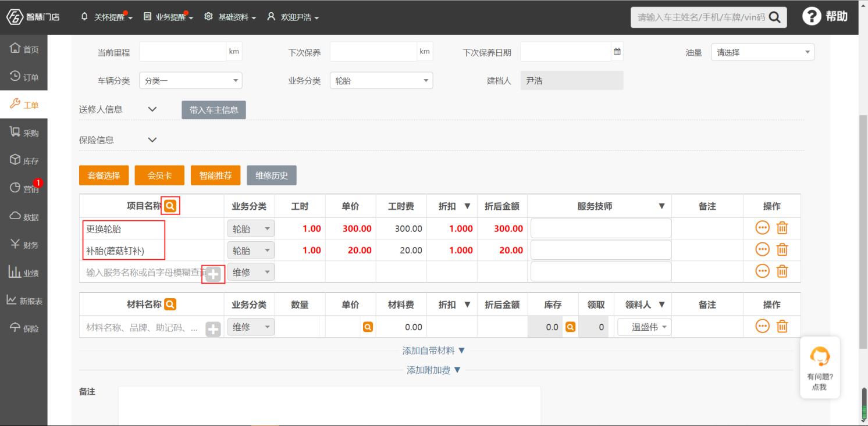
Task: Open 库存 in the sidebar
Action: pos(24,160)
